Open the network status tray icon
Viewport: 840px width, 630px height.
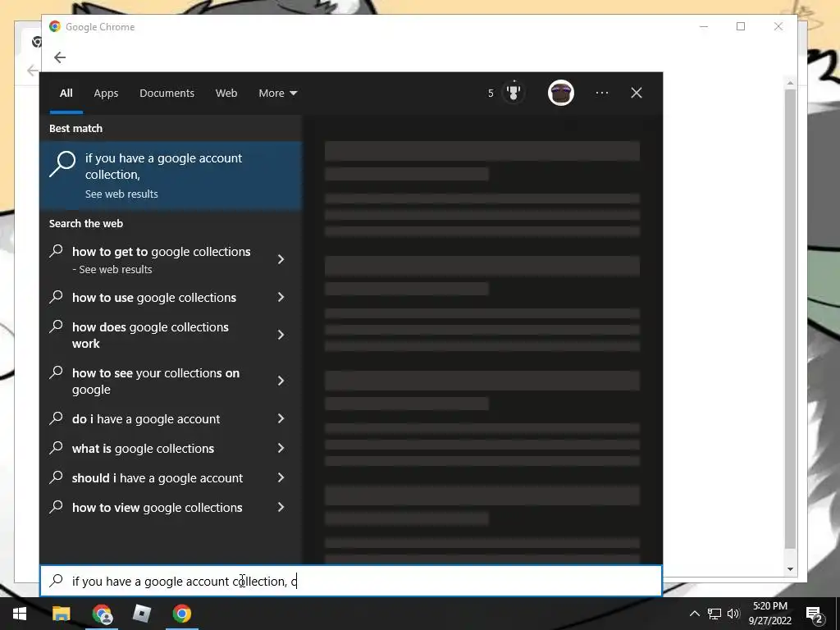point(714,614)
